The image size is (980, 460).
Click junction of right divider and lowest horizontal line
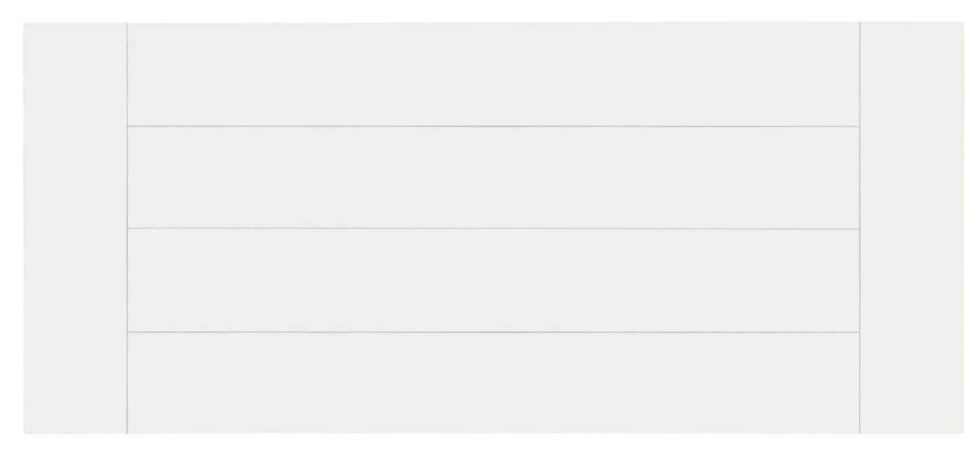[860, 332]
